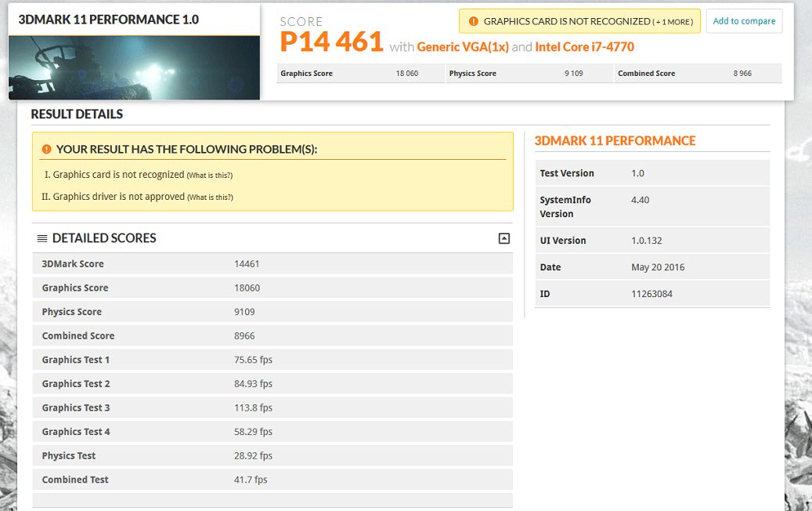Screen dimensions: 812x511
Task: Click the Detailed Scores header title
Action: 104,238
